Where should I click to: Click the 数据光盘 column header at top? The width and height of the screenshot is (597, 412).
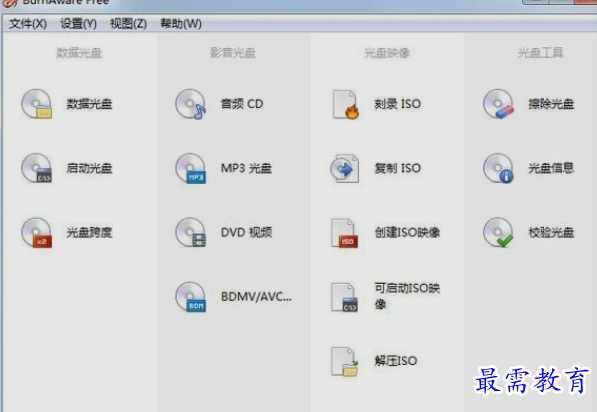(x=79, y=53)
